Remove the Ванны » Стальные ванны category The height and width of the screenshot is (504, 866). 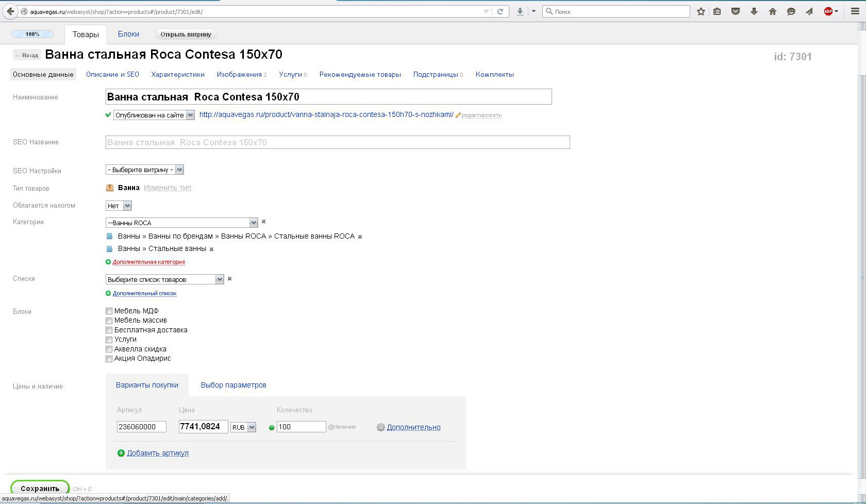pos(211,249)
